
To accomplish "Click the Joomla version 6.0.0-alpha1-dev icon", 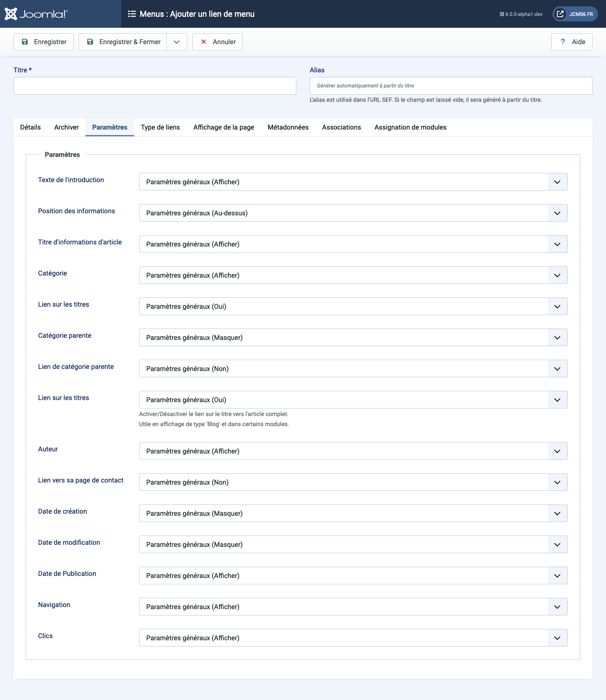I will 502,14.
